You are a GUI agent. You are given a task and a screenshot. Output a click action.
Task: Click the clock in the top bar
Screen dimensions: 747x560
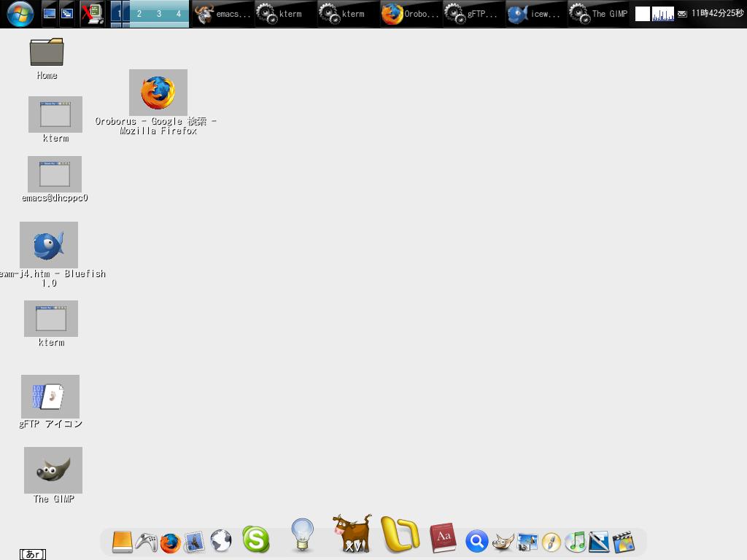(717, 14)
